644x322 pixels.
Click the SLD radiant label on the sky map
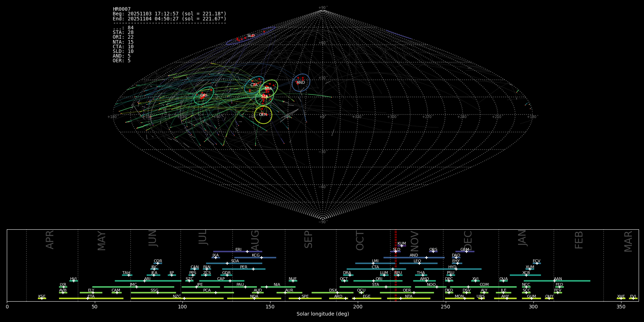click(251, 36)
